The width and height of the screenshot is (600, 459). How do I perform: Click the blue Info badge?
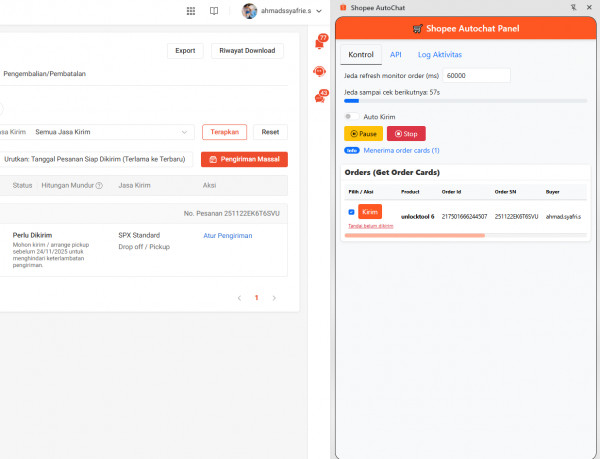tap(352, 150)
